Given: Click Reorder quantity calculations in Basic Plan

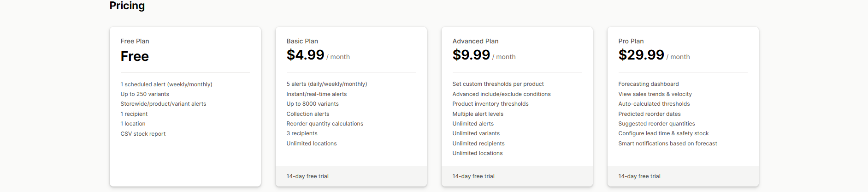Looking at the screenshot, I should 325,124.
